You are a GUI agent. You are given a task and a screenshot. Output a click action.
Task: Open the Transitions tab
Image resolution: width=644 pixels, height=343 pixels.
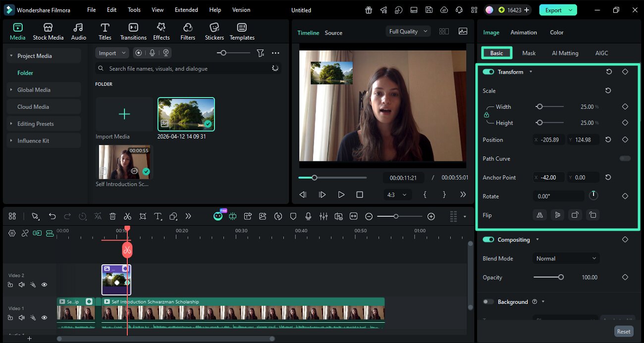(133, 32)
